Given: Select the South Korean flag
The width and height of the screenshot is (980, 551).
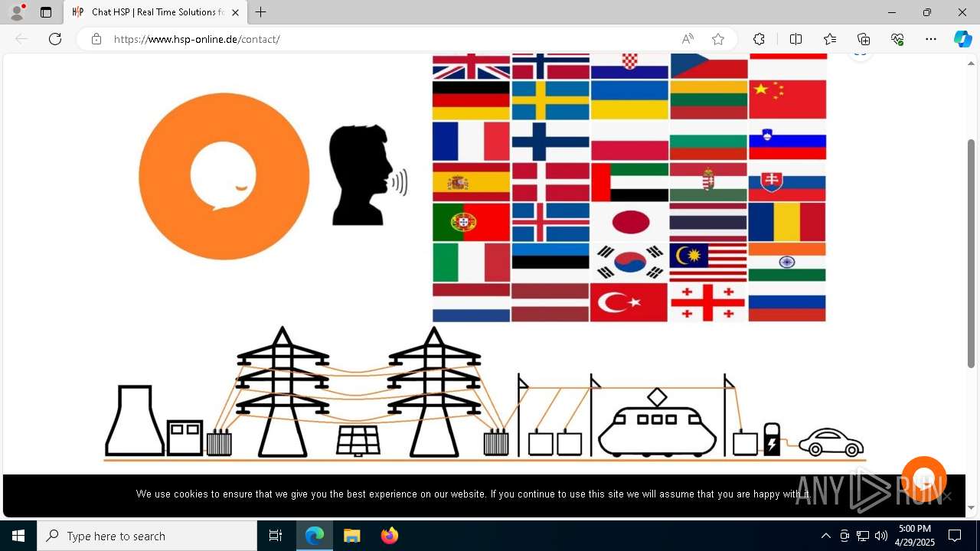Looking at the screenshot, I should [629, 262].
